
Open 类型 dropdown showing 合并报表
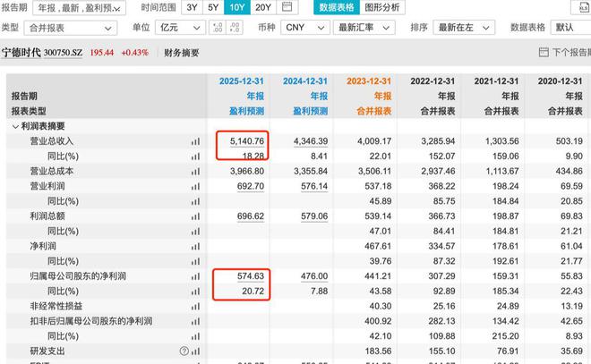coord(71,28)
